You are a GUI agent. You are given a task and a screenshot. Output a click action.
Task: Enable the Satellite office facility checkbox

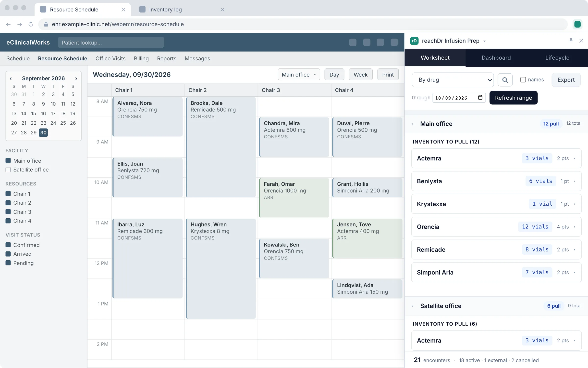tap(8, 170)
